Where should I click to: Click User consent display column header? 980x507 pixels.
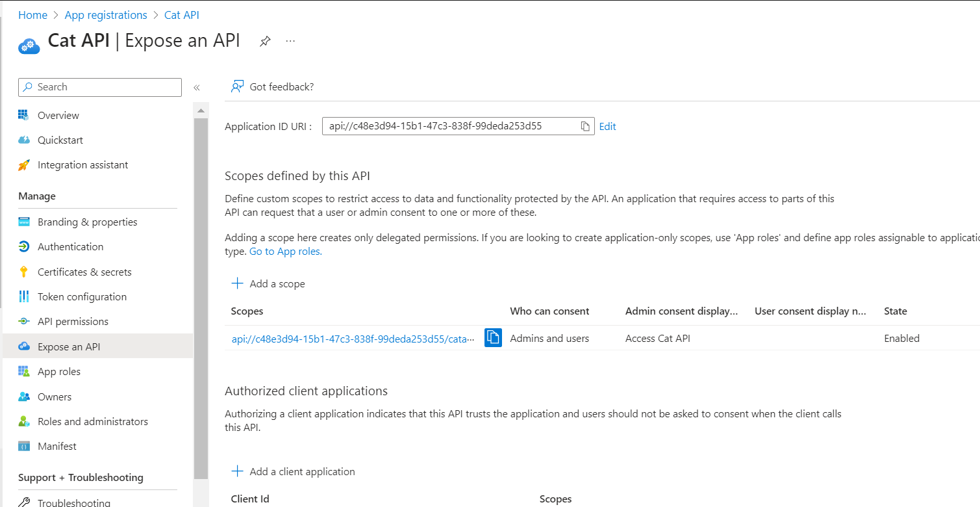click(x=810, y=311)
